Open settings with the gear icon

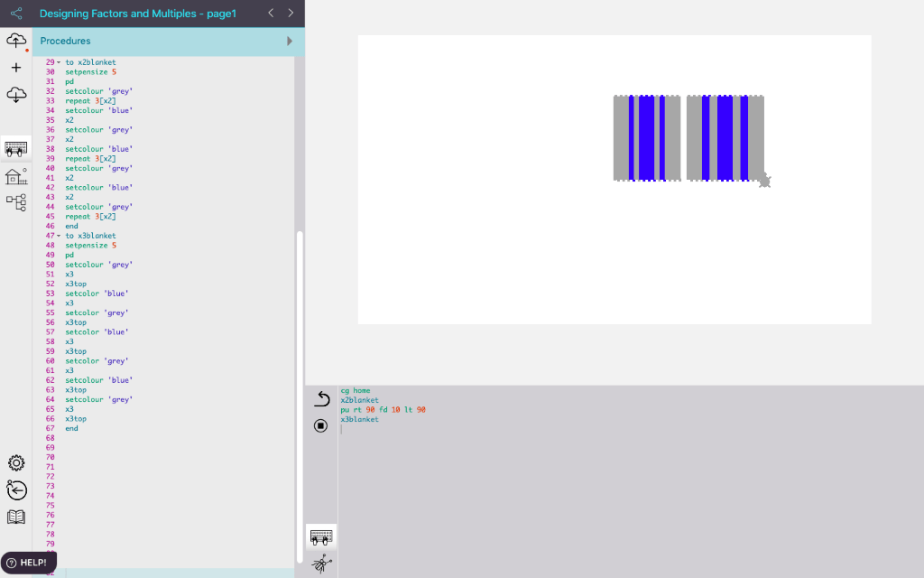coord(16,463)
